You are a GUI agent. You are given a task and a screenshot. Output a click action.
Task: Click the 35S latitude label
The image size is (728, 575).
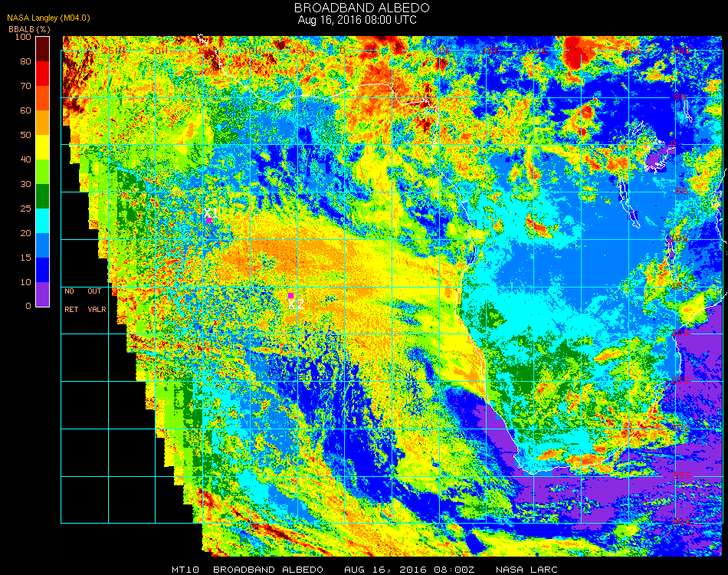tap(681, 475)
